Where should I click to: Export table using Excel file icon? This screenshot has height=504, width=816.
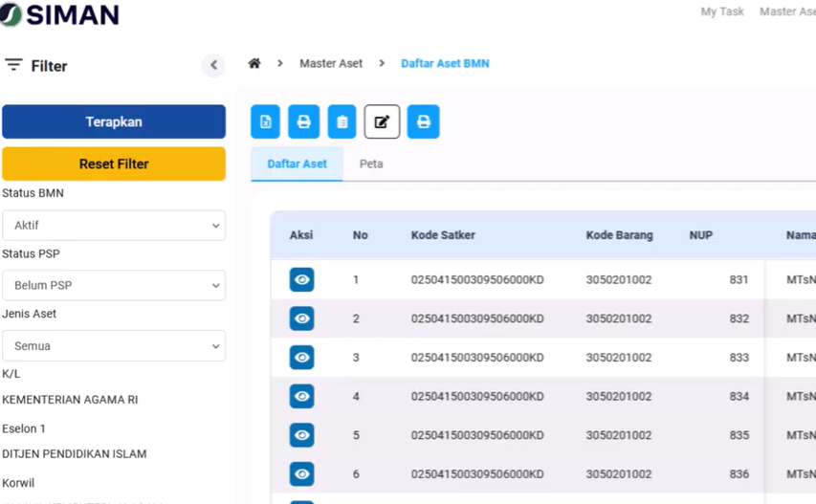[x=265, y=121]
